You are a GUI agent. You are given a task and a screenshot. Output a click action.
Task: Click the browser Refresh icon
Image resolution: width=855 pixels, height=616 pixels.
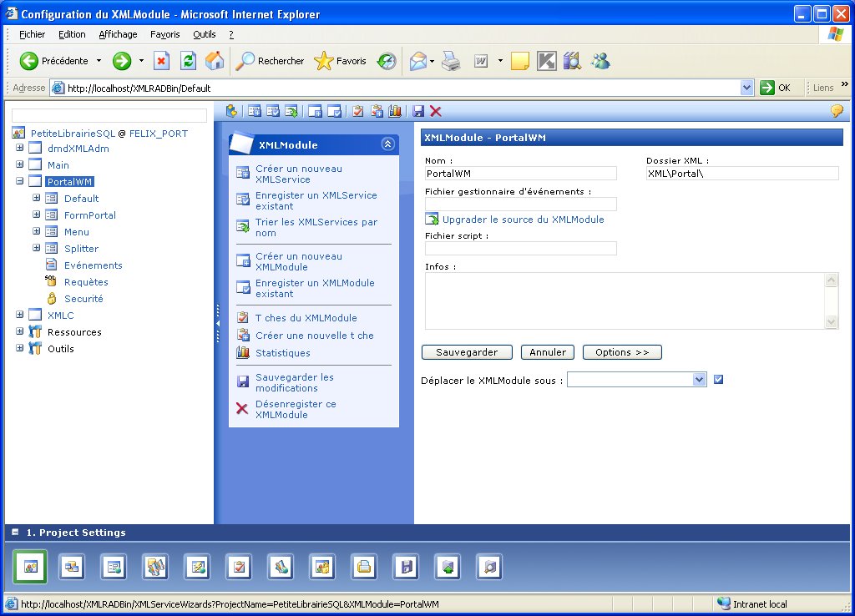[189, 60]
